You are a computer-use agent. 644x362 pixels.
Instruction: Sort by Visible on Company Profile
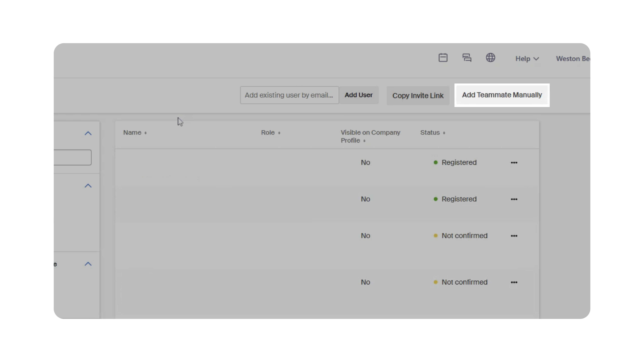(x=370, y=136)
